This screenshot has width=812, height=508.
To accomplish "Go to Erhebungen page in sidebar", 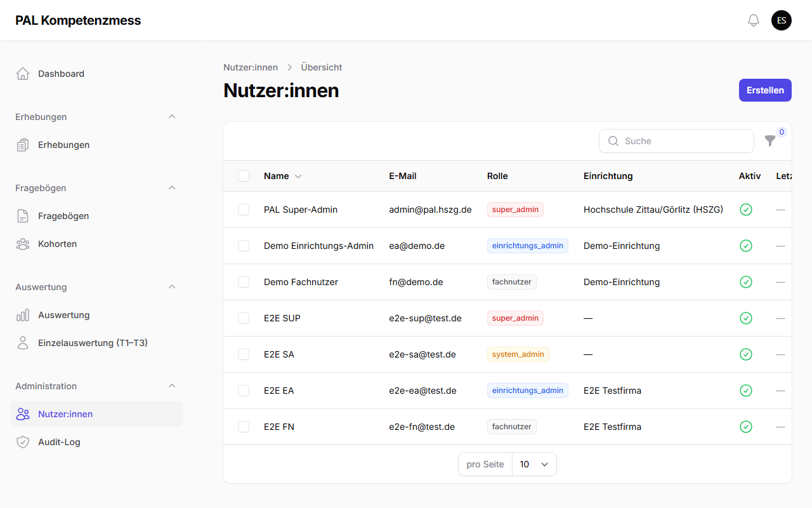I will click(96, 145).
